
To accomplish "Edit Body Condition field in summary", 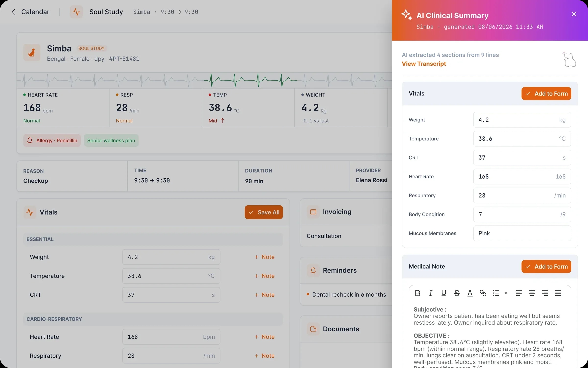I will coord(522,214).
